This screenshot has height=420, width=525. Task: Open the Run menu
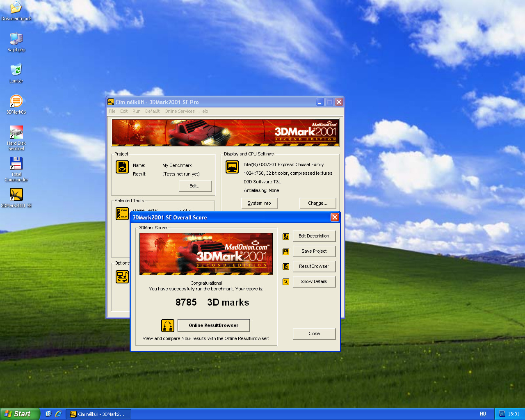pyautogui.click(x=136, y=111)
